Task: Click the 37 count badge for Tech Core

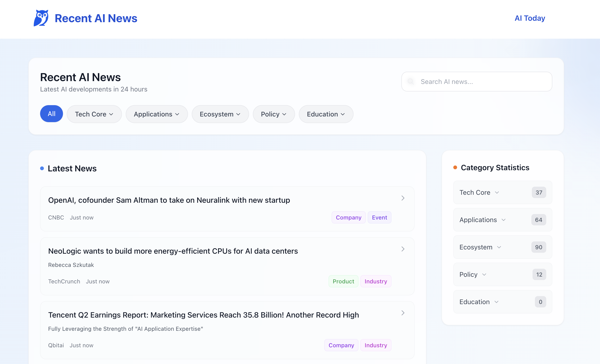Action: tap(539, 192)
